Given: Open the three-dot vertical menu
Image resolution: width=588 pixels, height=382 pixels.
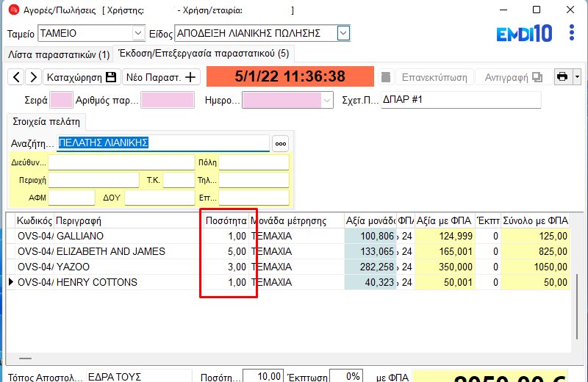Looking at the screenshot, I should coord(572,33).
